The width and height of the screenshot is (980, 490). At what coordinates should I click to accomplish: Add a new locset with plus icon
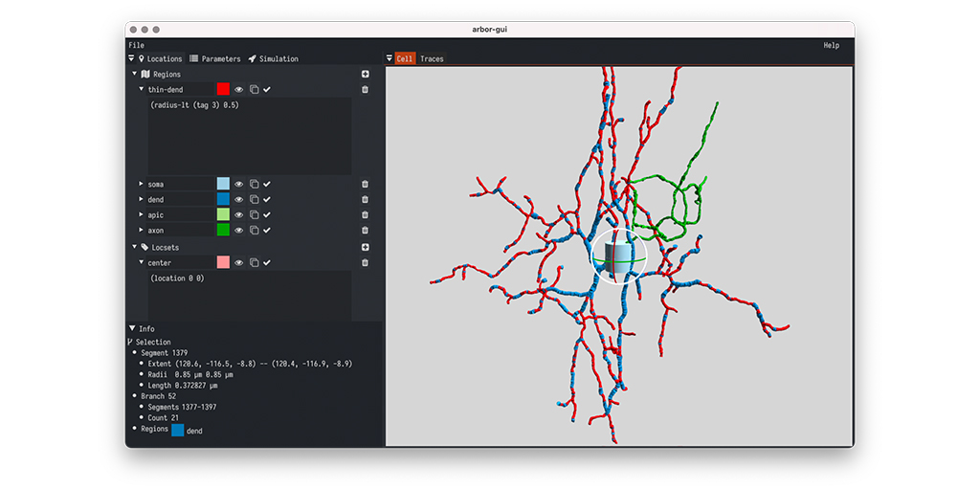point(365,248)
